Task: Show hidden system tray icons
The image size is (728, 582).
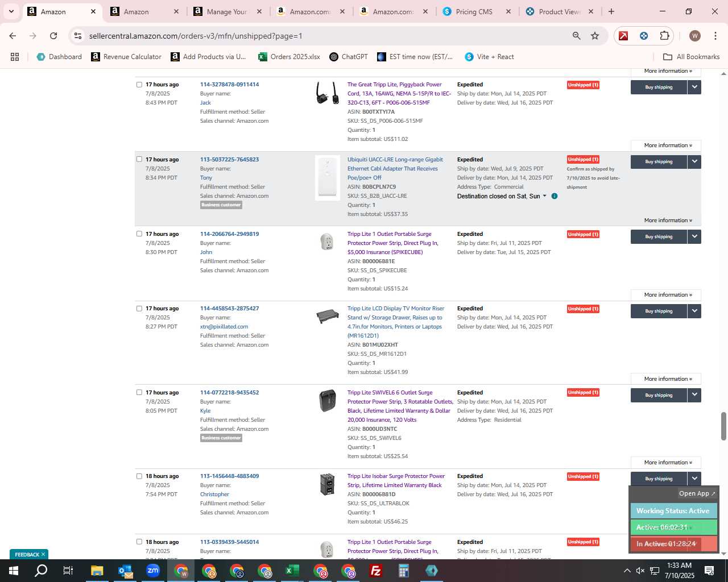Action: [x=627, y=571]
